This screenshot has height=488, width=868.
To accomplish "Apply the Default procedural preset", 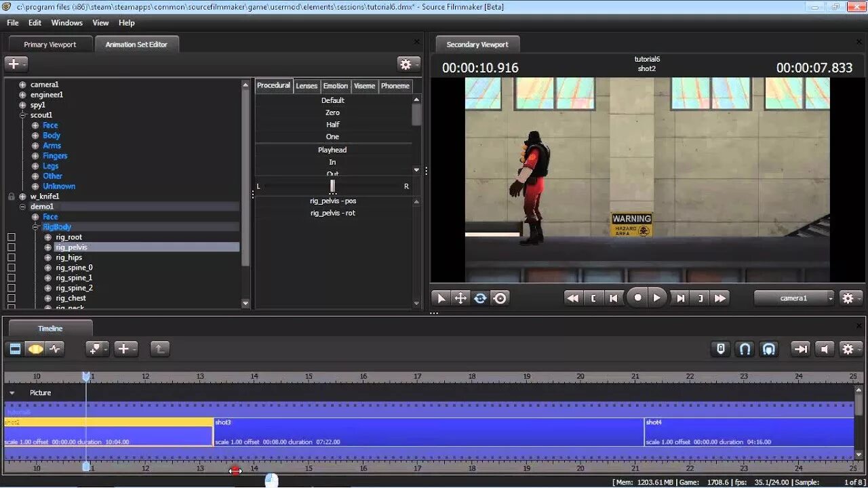I will (x=333, y=100).
